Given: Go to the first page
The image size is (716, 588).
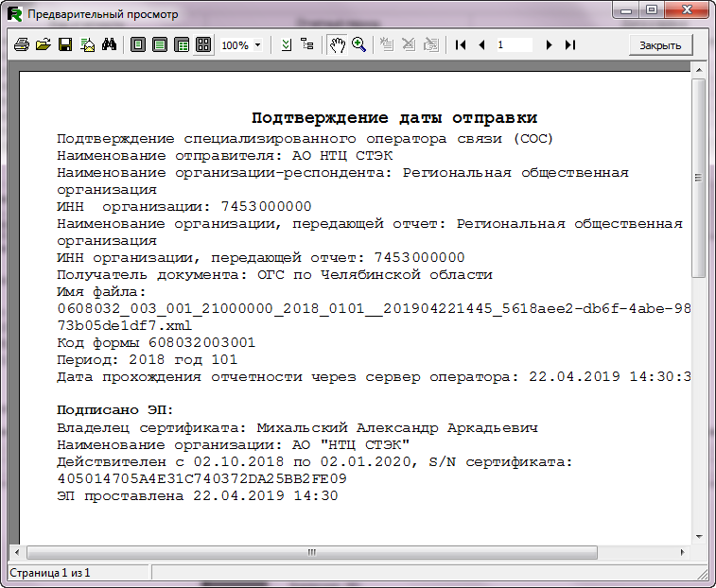Looking at the screenshot, I should pyautogui.click(x=461, y=44).
